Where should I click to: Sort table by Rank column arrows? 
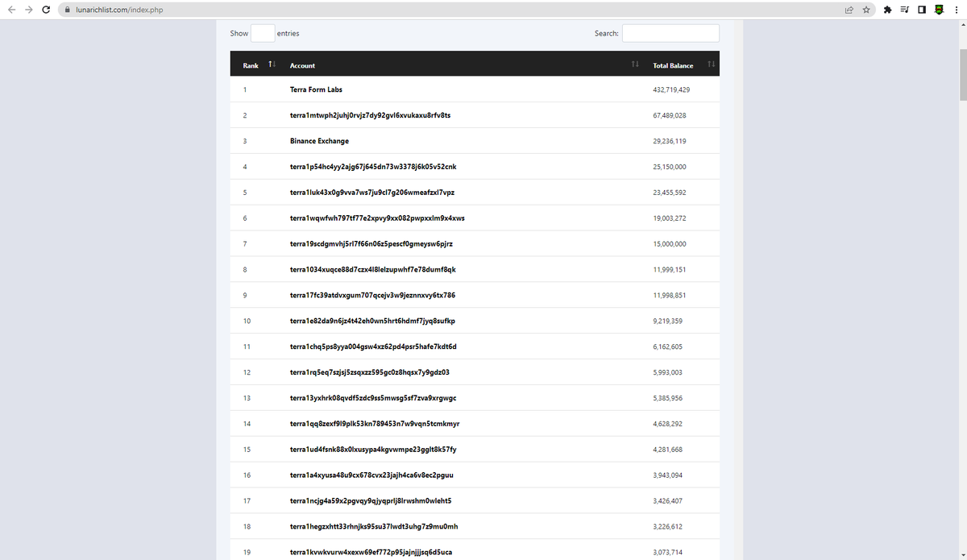pyautogui.click(x=272, y=64)
